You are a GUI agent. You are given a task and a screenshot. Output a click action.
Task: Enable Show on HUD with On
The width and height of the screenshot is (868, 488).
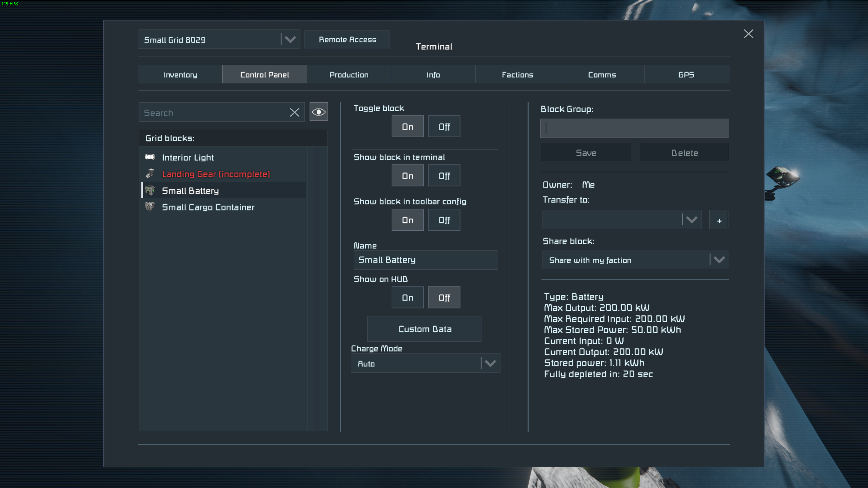[407, 298]
